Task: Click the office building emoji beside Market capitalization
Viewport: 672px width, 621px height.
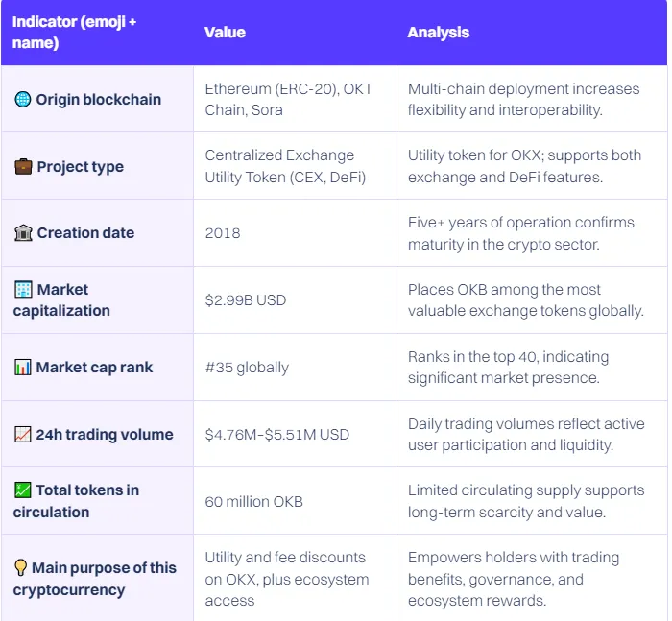Action: (23, 289)
